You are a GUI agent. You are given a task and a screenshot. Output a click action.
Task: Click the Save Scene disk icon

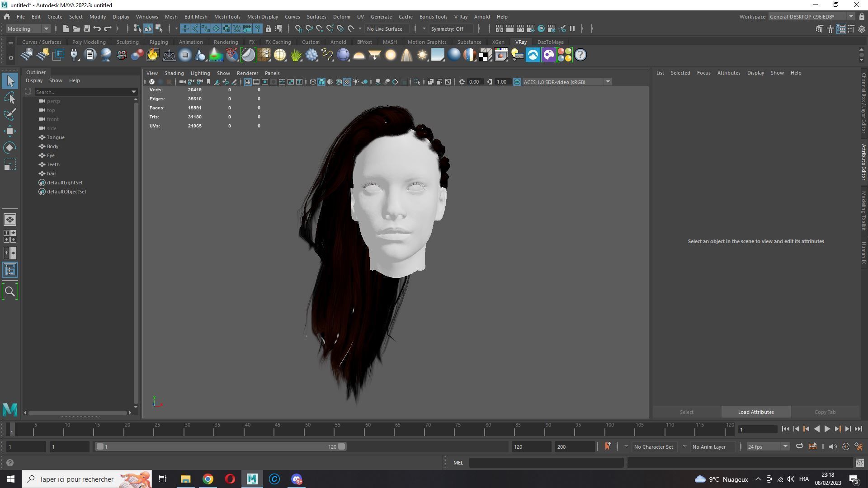(x=86, y=29)
